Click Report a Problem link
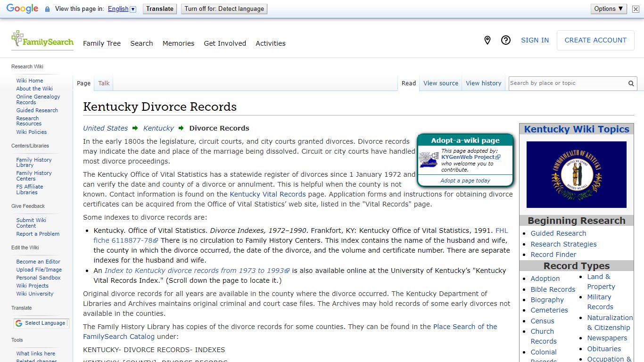 (x=38, y=234)
